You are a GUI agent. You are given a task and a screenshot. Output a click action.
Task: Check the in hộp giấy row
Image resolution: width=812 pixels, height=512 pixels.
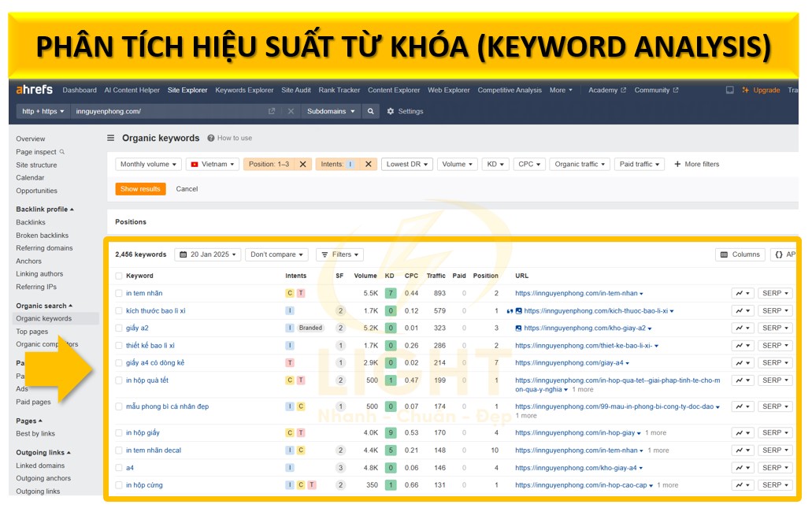click(x=119, y=432)
